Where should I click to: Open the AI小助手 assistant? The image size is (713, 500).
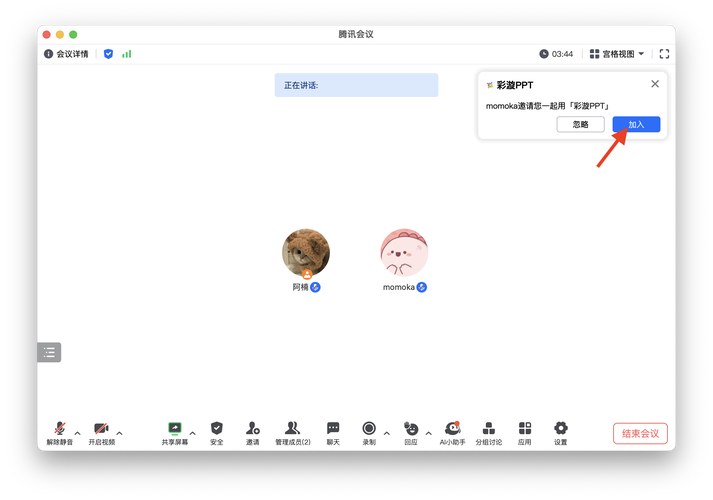click(452, 433)
